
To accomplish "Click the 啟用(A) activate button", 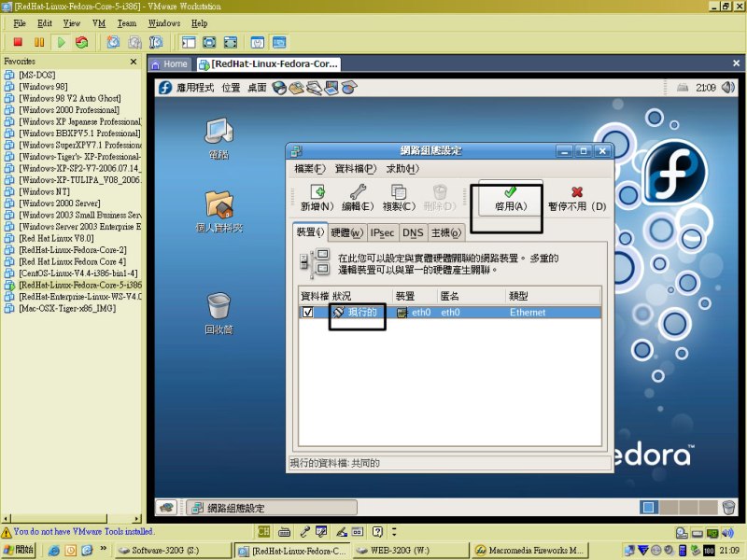I will click(510, 199).
